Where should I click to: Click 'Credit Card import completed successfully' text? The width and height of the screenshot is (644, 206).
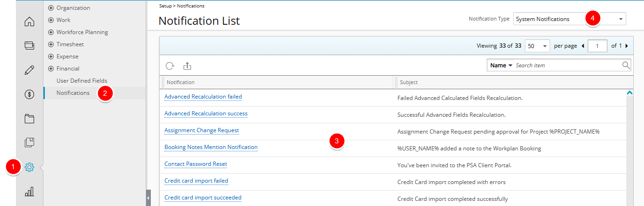point(453,199)
